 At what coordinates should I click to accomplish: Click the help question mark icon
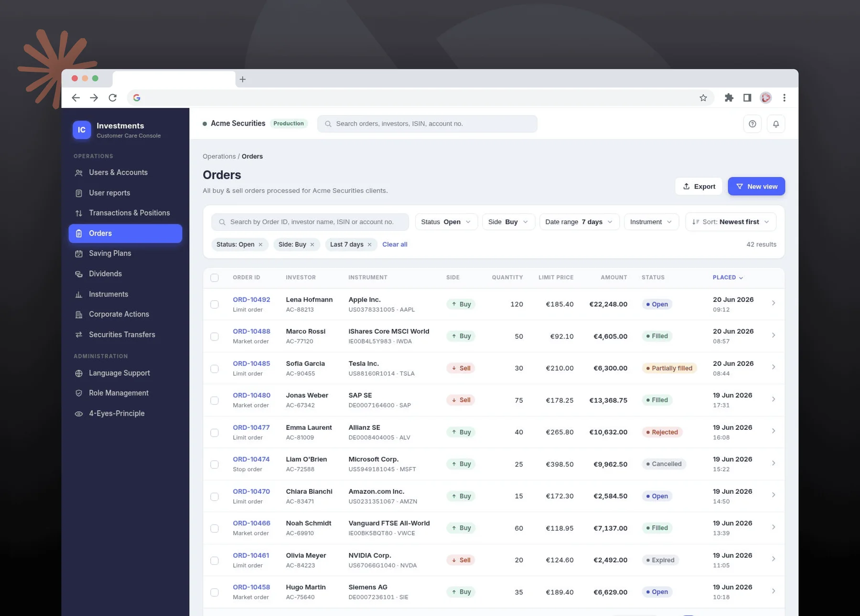(x=752, y=124)
